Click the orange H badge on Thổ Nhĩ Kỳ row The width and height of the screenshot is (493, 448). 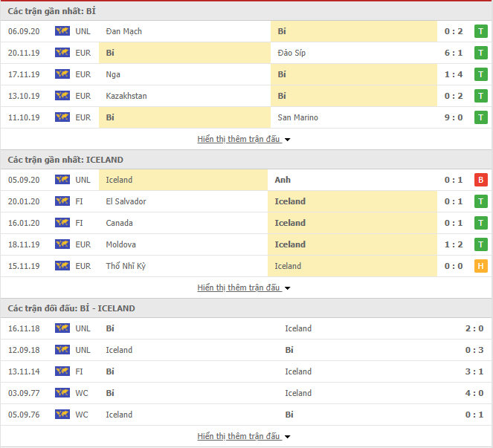point(481,266)
